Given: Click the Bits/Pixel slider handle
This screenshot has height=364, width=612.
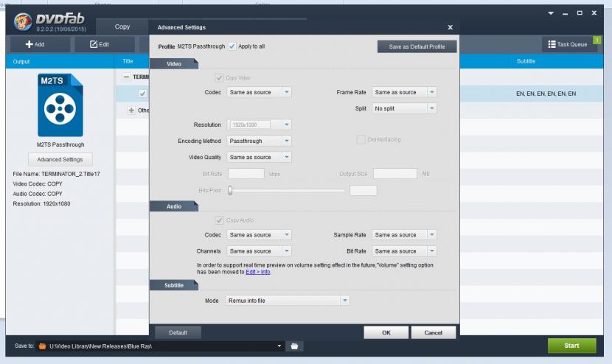Looking at the screenshot, I should 230,190.
